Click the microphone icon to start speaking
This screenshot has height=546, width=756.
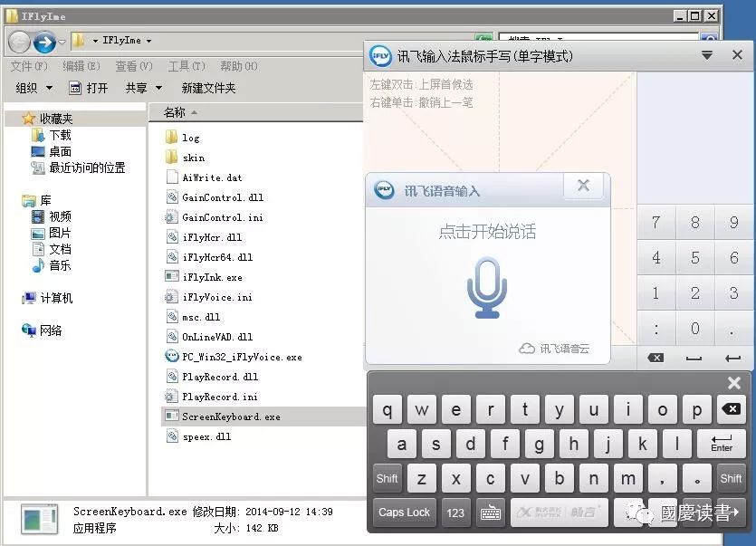[487, 287]
